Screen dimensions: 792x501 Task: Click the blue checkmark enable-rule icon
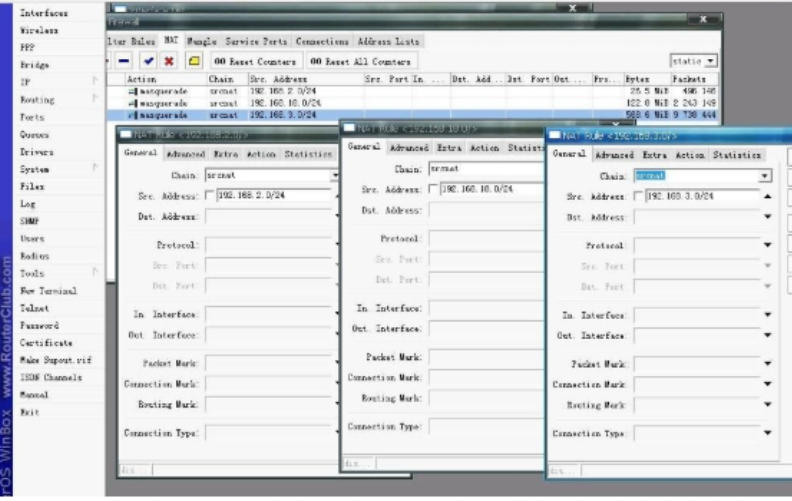click(x=148, y=61)
